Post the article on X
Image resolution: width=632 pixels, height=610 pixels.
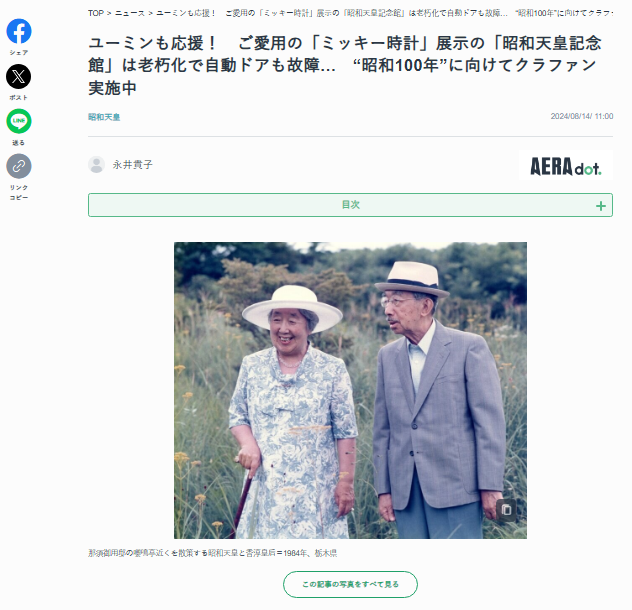tap(19, 76)
